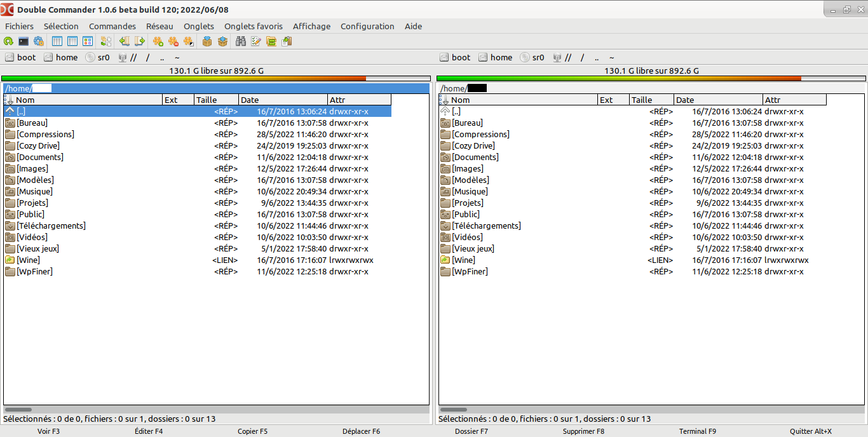Viewport: 868px width, 437px height.
Task: Go back with left arrow icon
Action: (125, 41)
